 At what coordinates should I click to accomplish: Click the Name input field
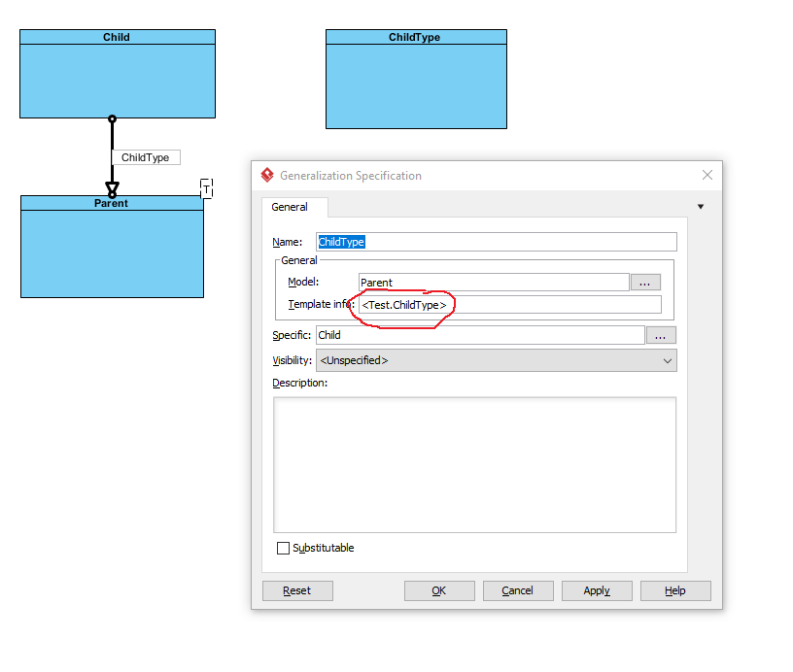[496, 242]
